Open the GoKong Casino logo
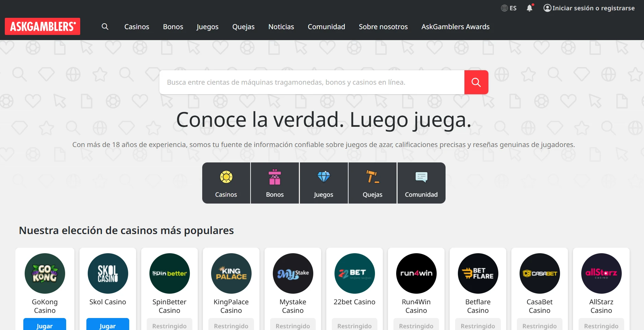644x330 pixels. 45,273
